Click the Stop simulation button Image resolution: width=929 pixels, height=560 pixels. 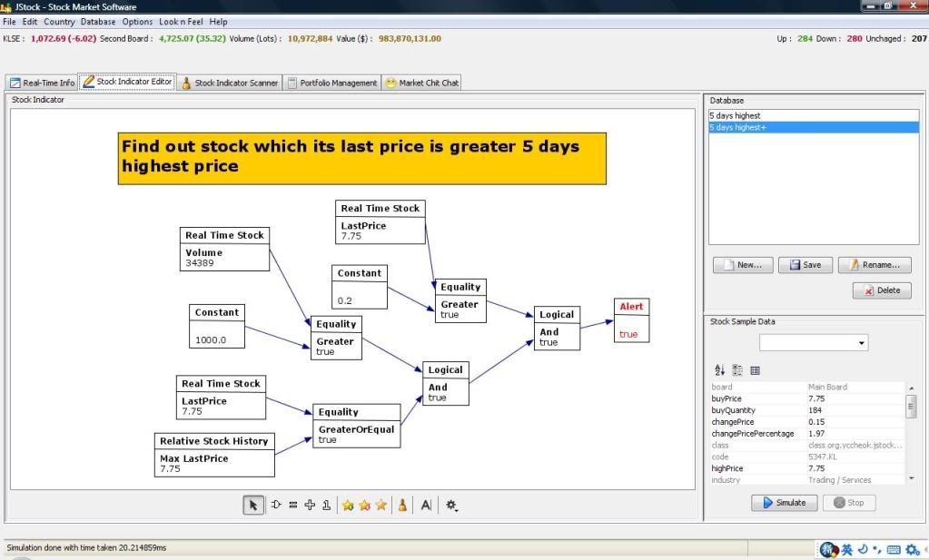[848, 503]
